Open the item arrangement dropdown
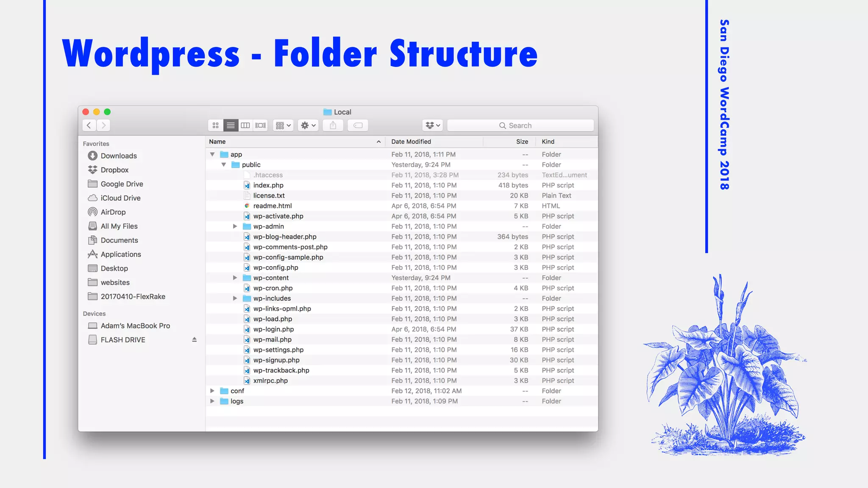 click(283, 125)
